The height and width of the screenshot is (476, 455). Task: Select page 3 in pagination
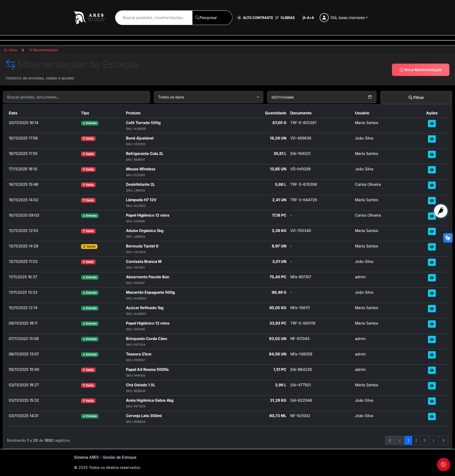424,440
